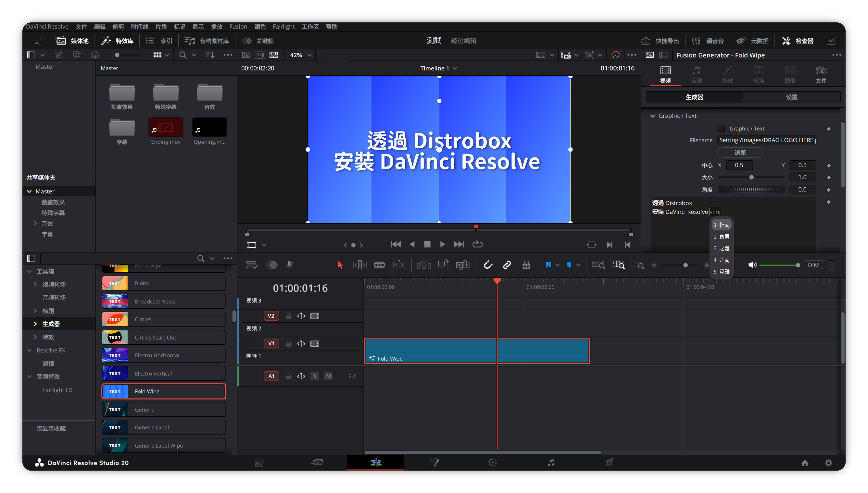Image resolution: width=868 pixels, height=493 pixels.
Task: Open the Effects Library (特效库) panel
Action: pos(118,41)
